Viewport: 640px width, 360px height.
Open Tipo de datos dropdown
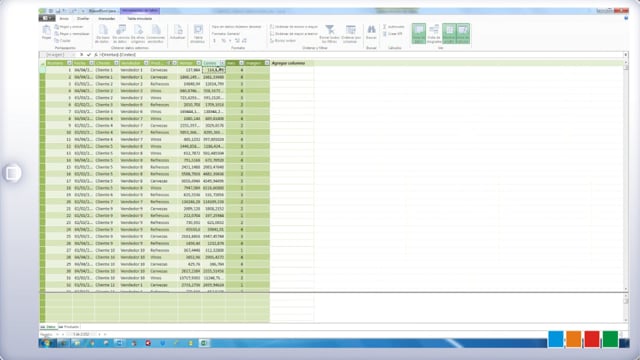point(236,27)
